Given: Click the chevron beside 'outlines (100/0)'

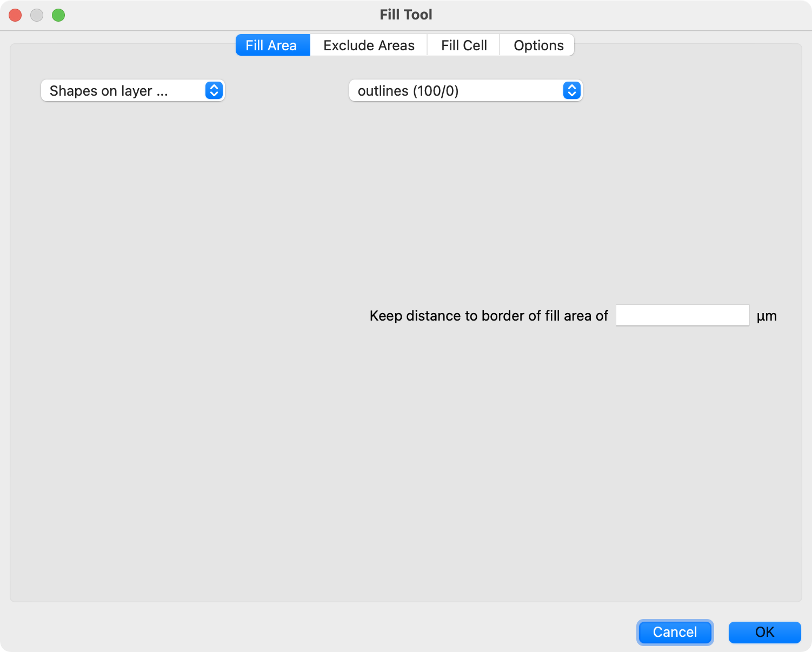Looking at the screenshot, I should 571,90.
